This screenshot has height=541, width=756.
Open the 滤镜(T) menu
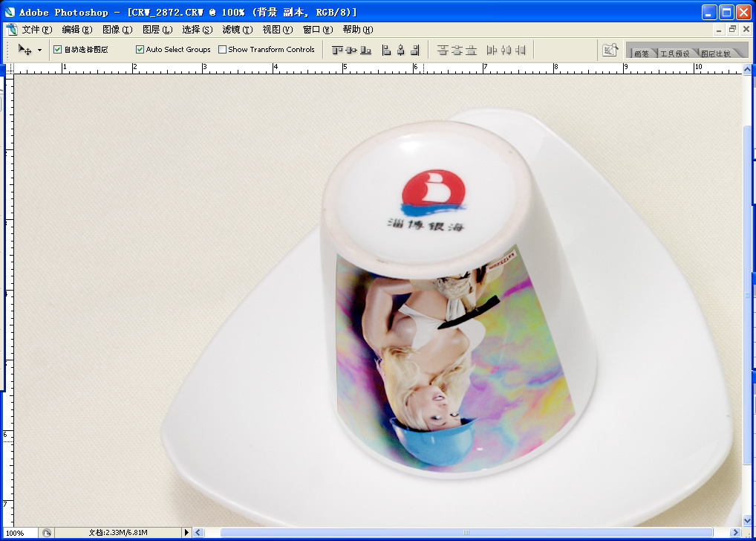237,30
